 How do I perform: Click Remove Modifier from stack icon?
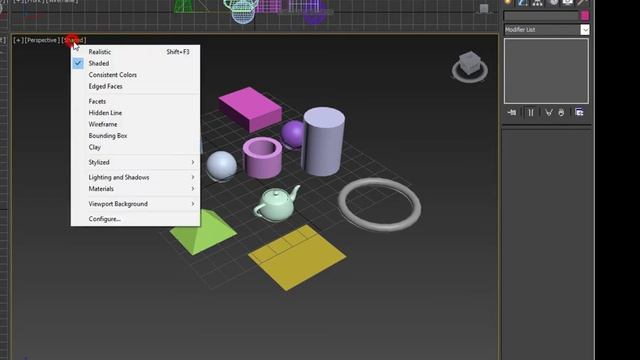pos(561,112)
